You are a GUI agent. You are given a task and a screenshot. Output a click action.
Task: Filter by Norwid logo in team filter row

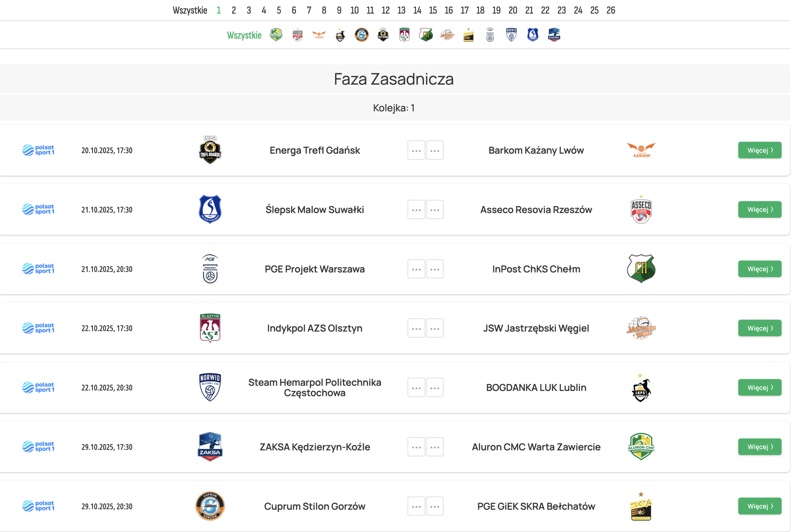point(511,35)
